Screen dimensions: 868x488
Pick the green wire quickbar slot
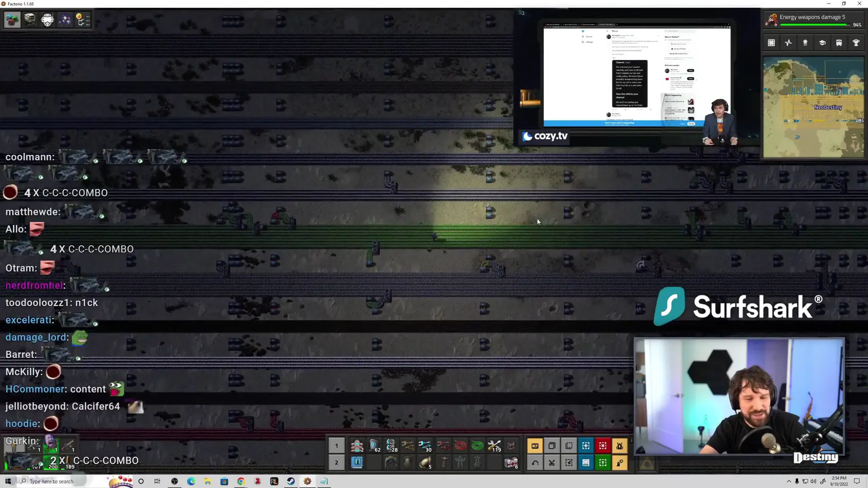coord(477,446)
